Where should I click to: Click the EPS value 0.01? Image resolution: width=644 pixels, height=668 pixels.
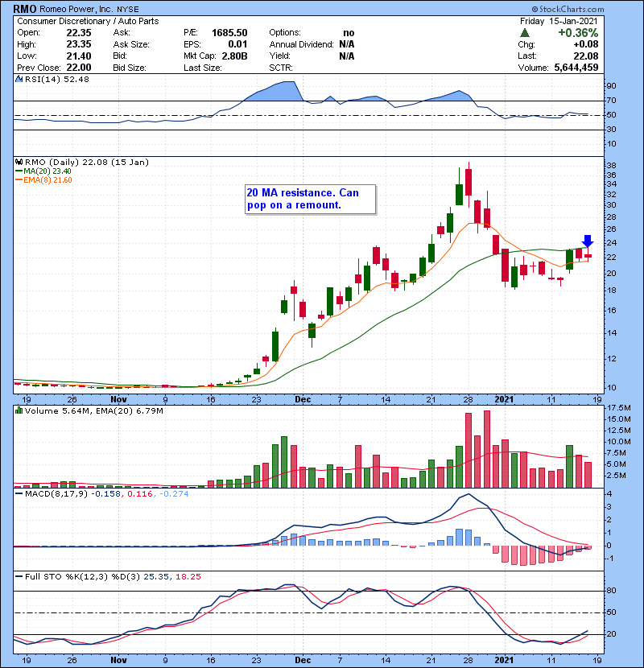[x=237, y=44]
